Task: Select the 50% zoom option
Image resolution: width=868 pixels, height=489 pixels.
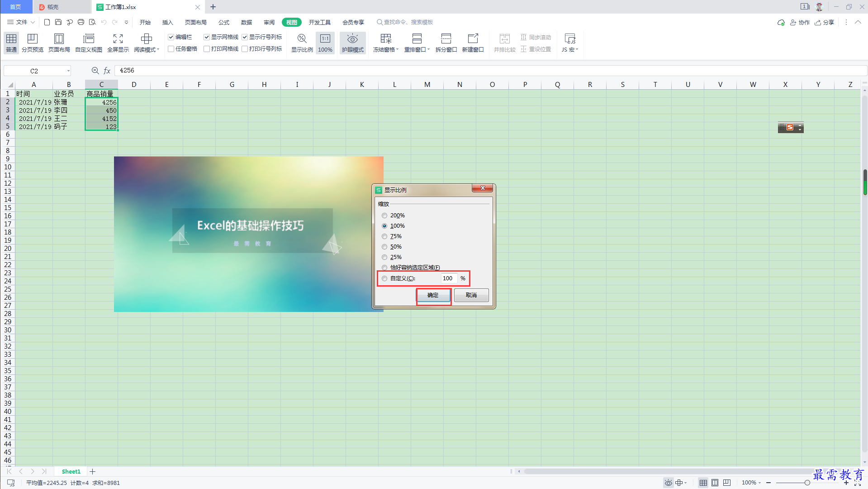Action: [x=384, y=247]
